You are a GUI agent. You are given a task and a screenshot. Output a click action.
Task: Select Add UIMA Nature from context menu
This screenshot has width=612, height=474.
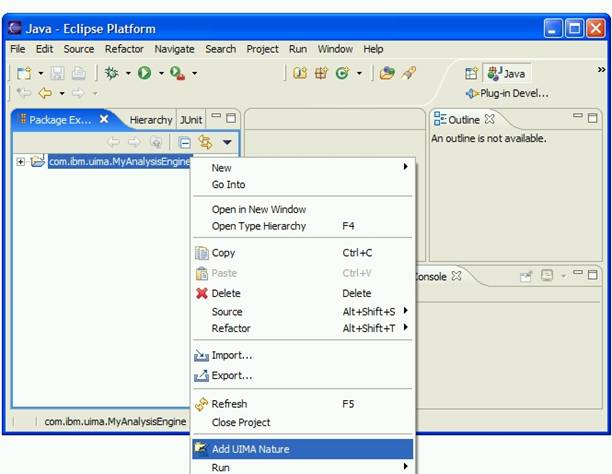pyautogui.click(x=253, y=449)
